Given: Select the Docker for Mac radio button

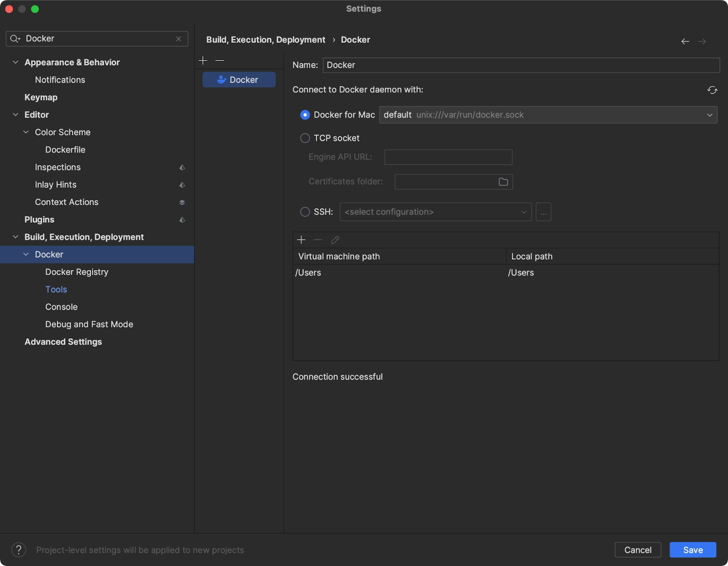Looking at the screenshot, I should (305, 115).
